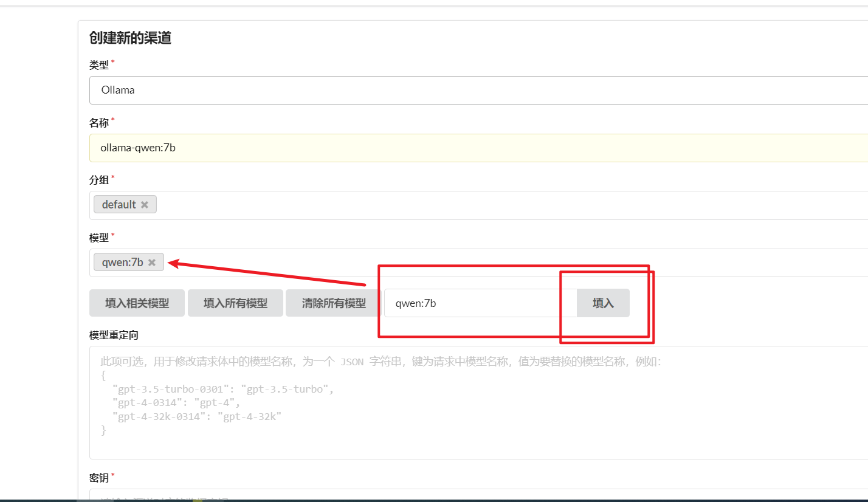Image resolution: width=868 pixels, height=502 pixels.
Task: Remove the qwen:7b model tag
Action: click(152, 263)
